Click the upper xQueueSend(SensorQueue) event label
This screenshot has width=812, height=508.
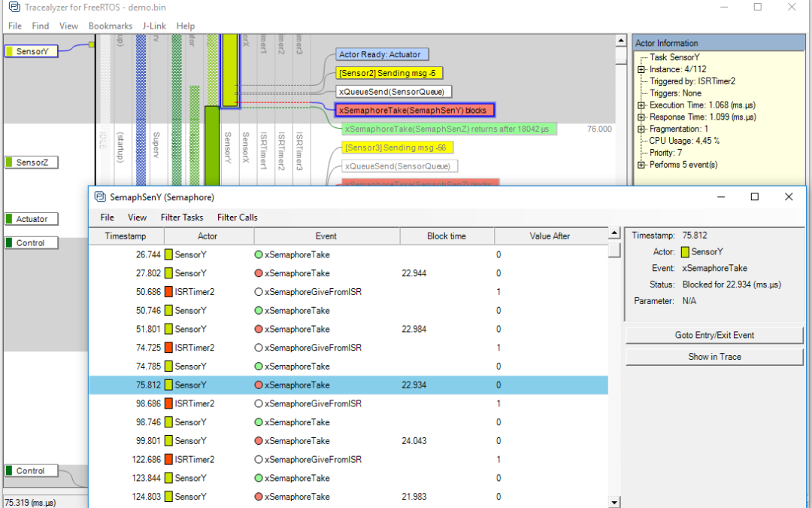393,92
